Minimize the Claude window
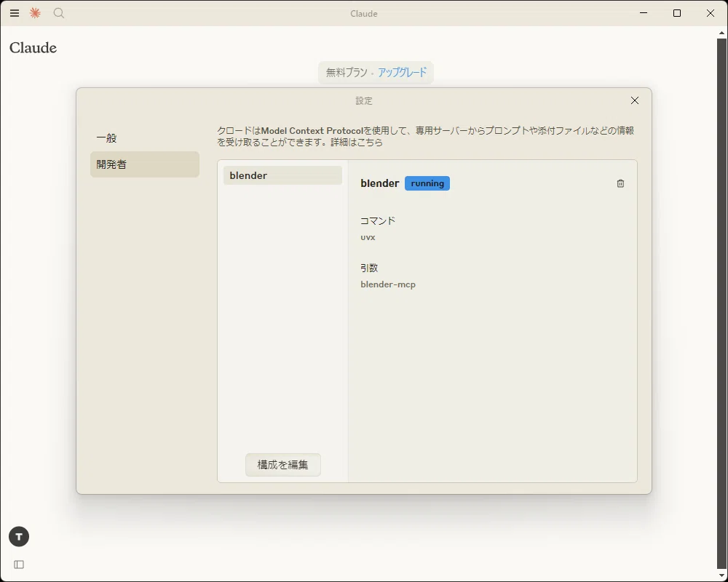 (644, 13)
